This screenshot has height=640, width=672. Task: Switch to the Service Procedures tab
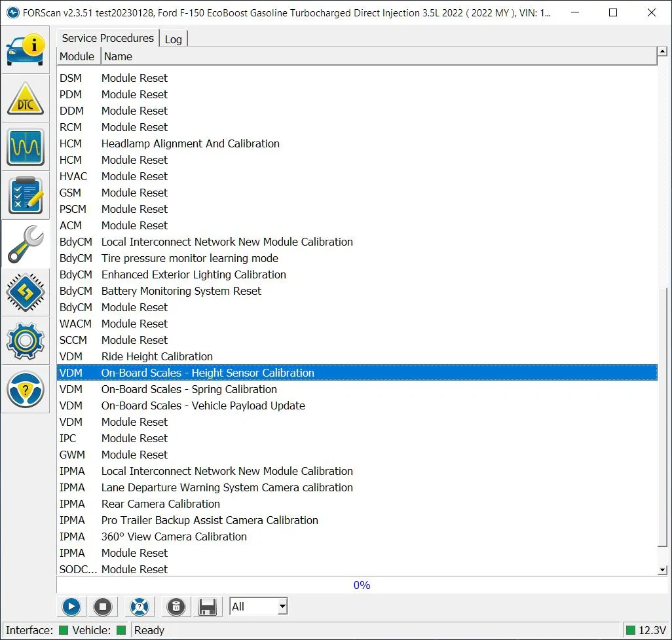pyautogui.click(x=107, y=38)
